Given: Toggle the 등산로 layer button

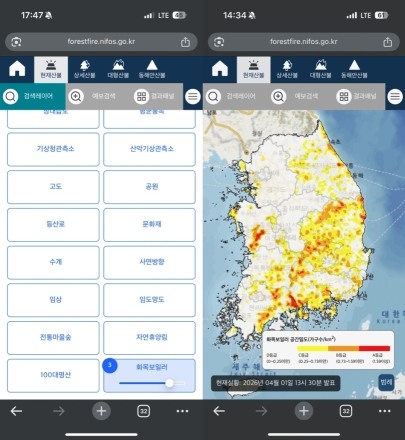Looking at the screenshot, I should point(53,224).
